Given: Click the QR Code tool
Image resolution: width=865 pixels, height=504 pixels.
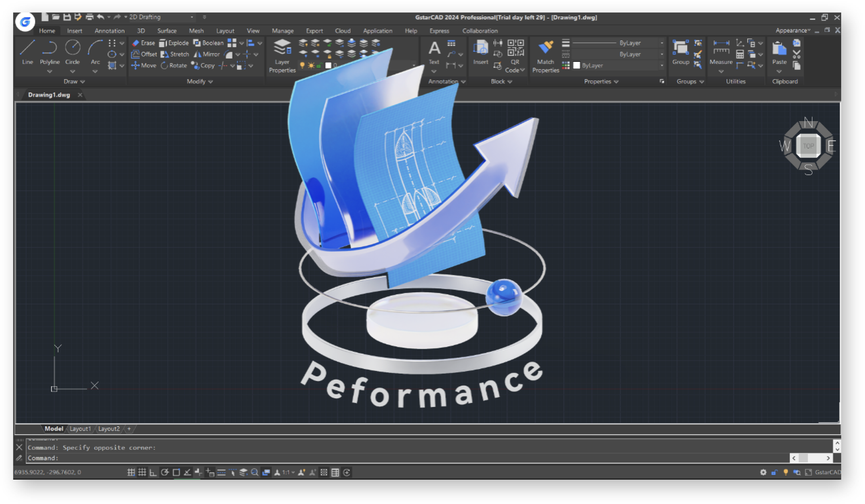Looking at the screenshot, I should (515, 56).
